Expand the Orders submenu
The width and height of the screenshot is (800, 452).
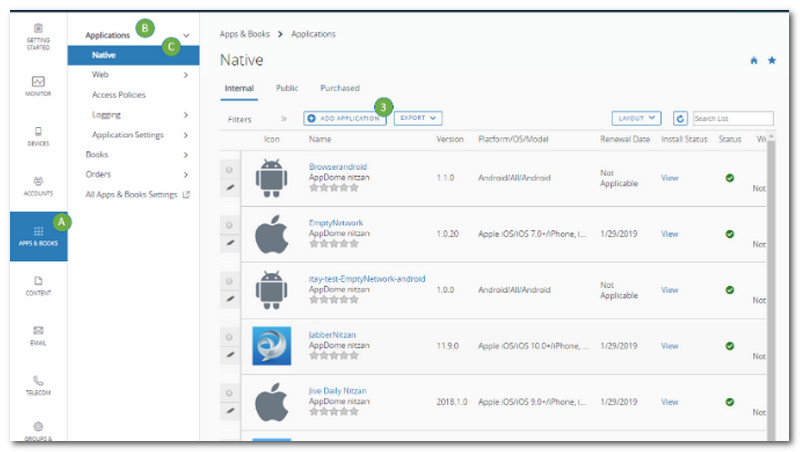click(x=186, y=174)
